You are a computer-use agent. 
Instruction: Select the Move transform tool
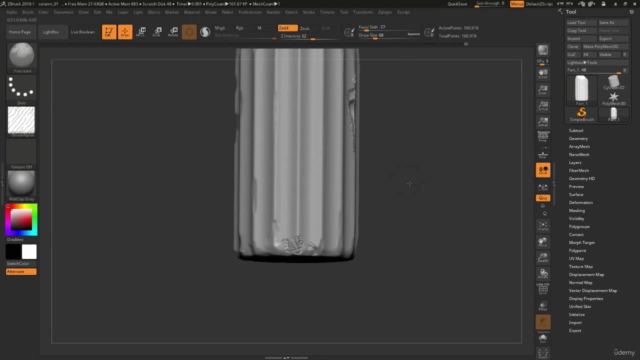click(141, 32)
